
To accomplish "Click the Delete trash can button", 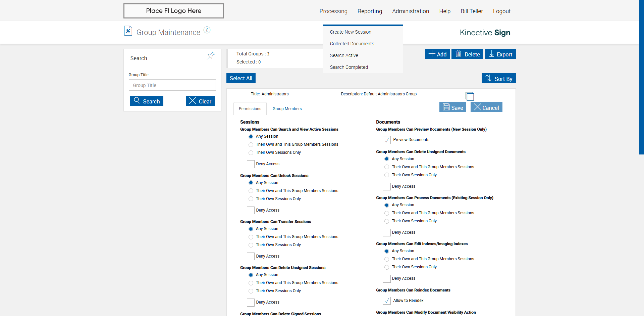I will click(x=467, y=54).
